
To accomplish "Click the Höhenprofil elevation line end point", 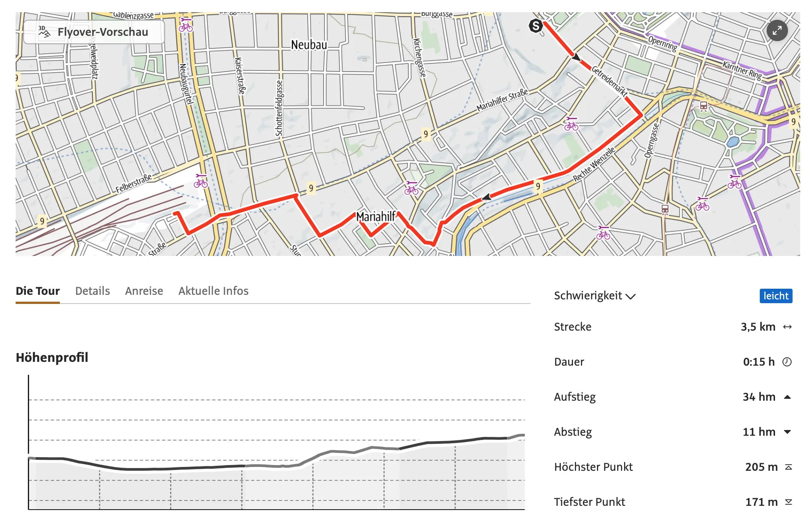I will [523, 435].
